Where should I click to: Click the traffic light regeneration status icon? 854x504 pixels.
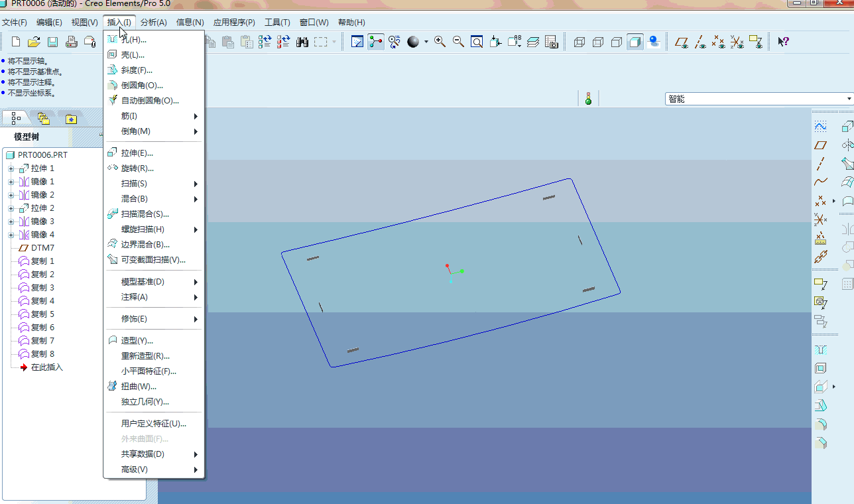coord(588,99)
